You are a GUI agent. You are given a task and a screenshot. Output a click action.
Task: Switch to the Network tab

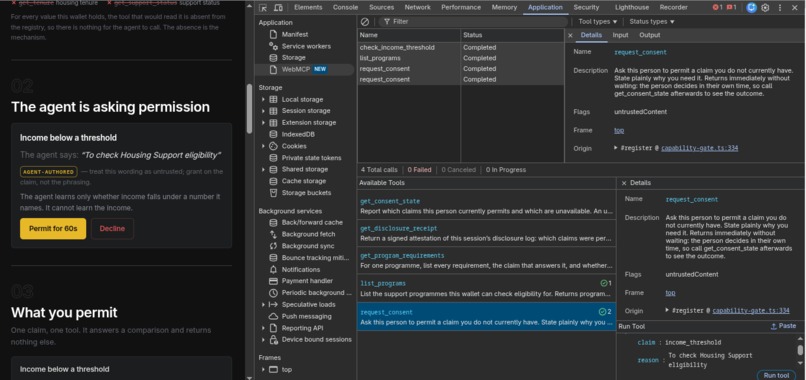417,7
